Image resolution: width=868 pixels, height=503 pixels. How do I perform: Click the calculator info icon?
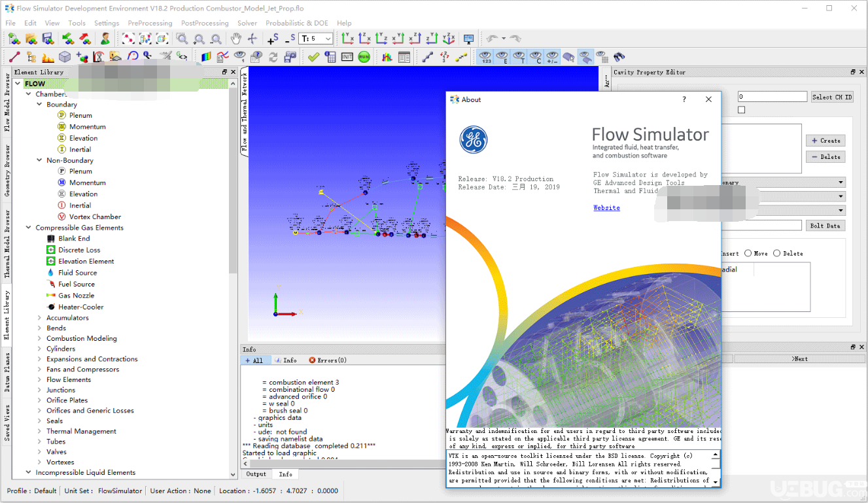[x=330, y=57]
